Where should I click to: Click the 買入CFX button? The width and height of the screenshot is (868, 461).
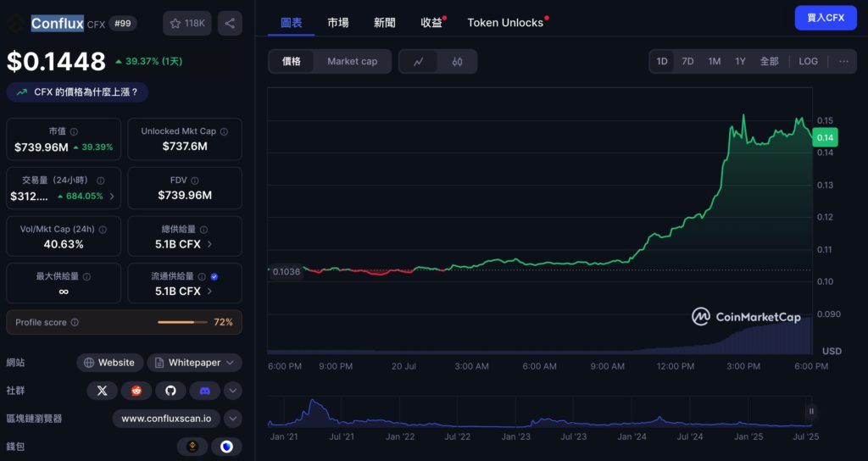coord(826,18)
